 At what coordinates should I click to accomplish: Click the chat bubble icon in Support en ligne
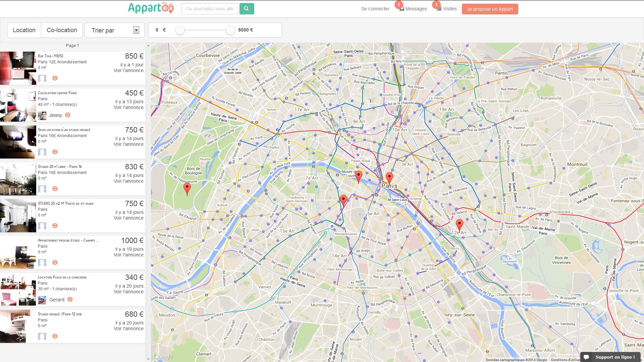pos(586,357)
